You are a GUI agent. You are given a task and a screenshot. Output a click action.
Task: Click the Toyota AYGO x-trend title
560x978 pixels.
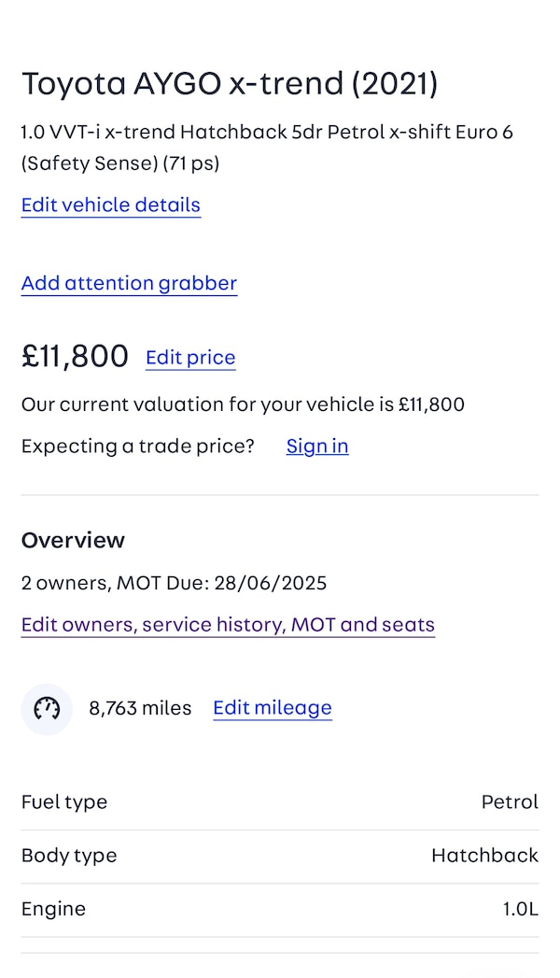(x=230, y=83)
